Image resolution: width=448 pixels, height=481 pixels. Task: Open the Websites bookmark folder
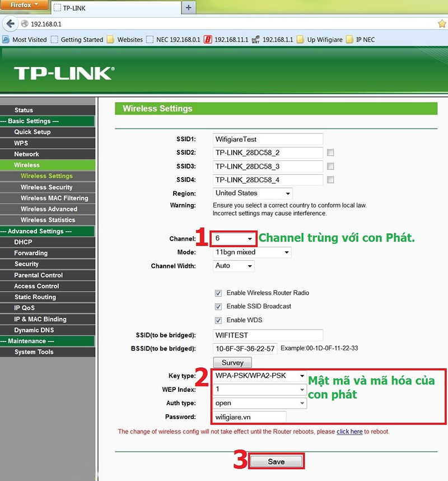tap(125, 40)
